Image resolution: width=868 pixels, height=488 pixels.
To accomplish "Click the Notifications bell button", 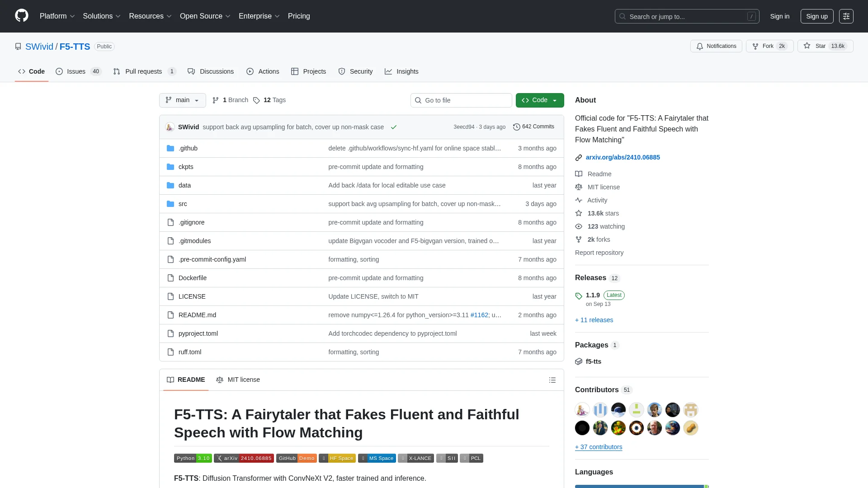I will click(716, 46).
